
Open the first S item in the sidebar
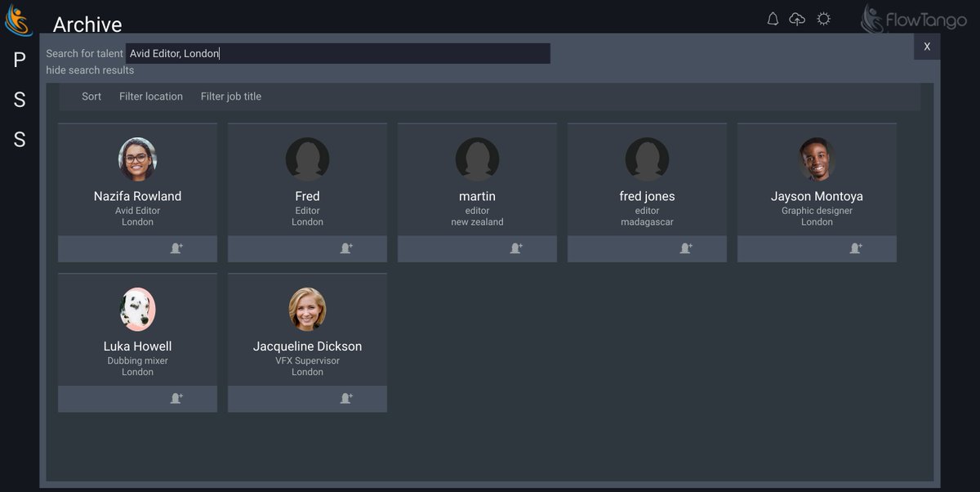point(20,100)
